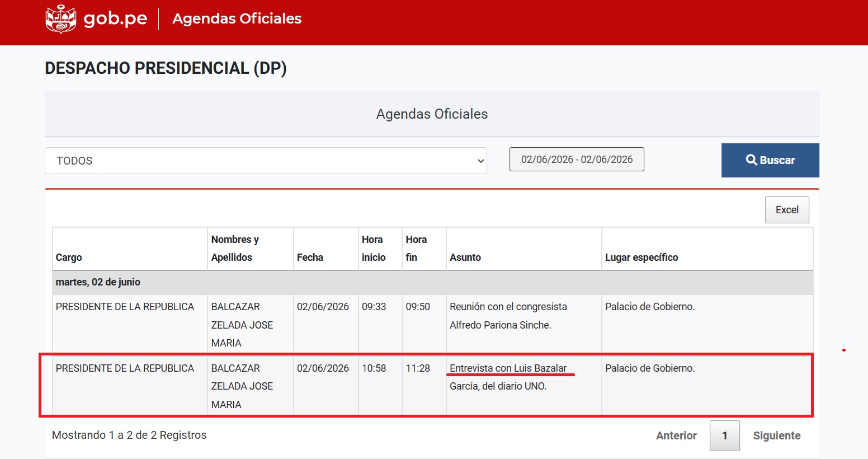Image resolution: width=868 pixels, height=459 pixels.
Task: Click 'Reunión con el congresista Alfredo Pariona Sinche'
Action: coord(508,316)
